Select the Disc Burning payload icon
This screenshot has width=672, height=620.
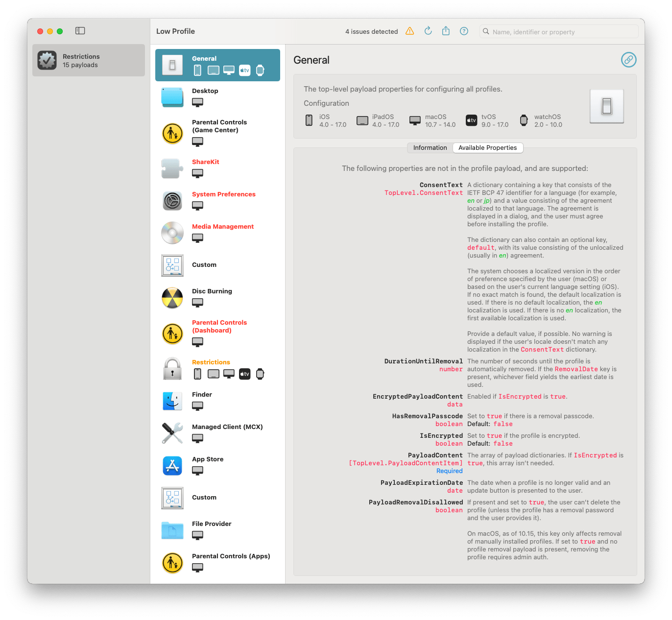click(x=172, y=298)
